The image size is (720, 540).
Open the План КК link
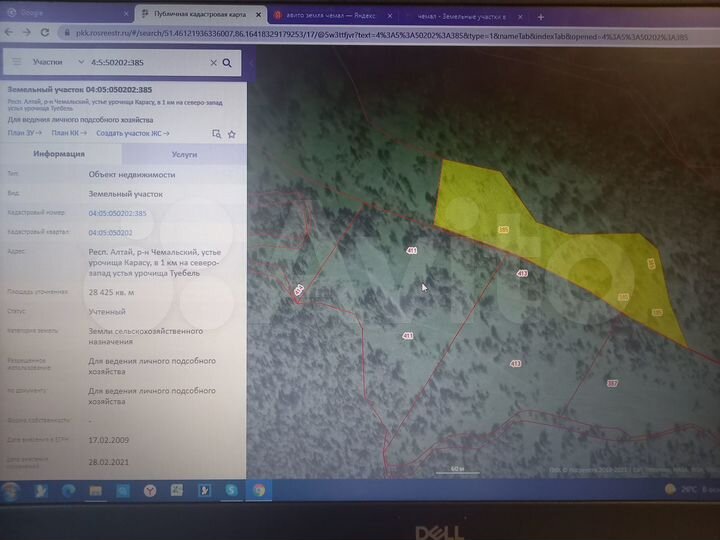69,133
